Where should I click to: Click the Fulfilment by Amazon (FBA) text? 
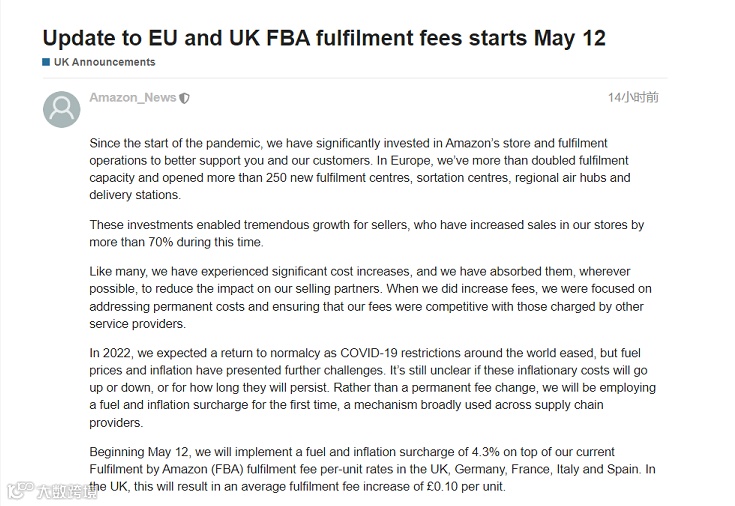166,469
